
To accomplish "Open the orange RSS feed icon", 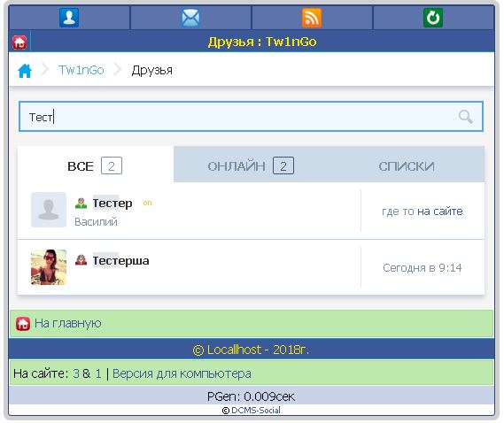I will pyautogui.click(x=312, y=18).
